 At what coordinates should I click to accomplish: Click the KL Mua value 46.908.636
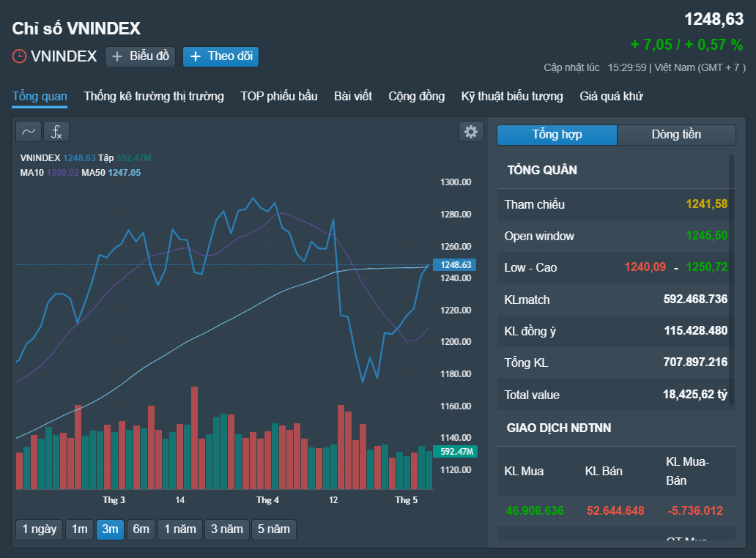pos(535,511)
